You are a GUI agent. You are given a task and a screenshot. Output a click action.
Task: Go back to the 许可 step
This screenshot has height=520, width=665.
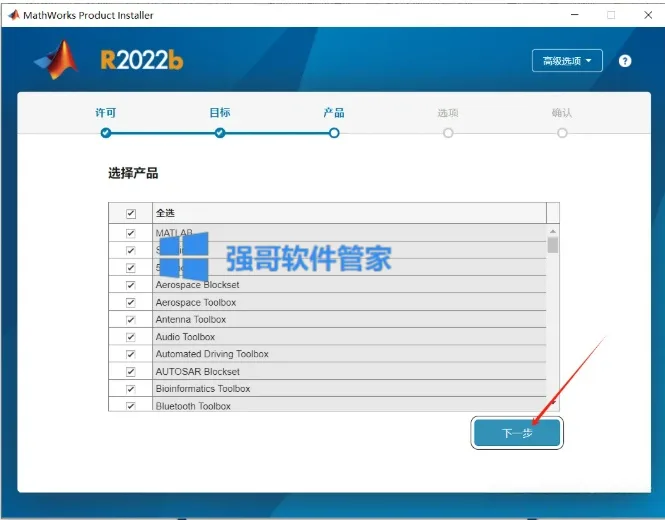[106, 113]
